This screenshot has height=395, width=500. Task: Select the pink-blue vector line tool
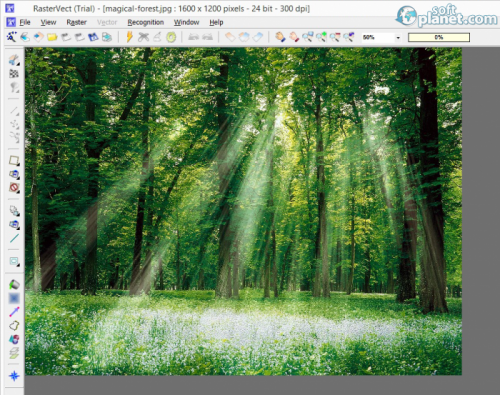[14, 312]
